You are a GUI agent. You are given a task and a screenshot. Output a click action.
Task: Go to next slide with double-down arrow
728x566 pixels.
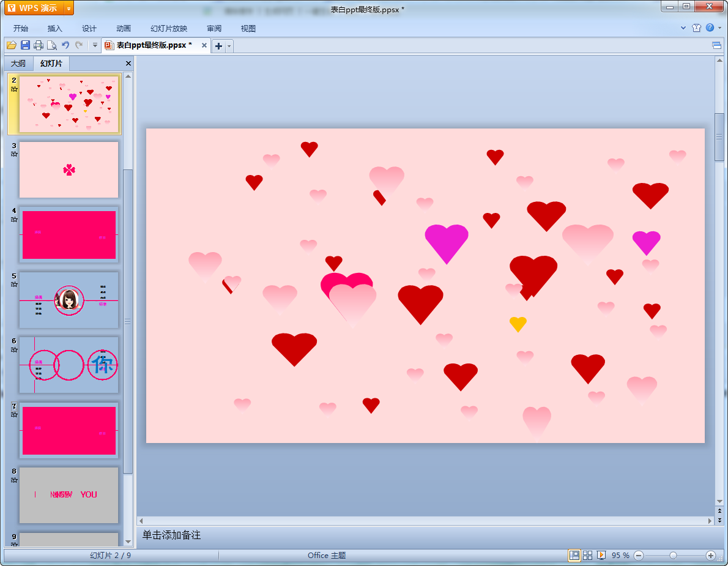click(719, 521)
